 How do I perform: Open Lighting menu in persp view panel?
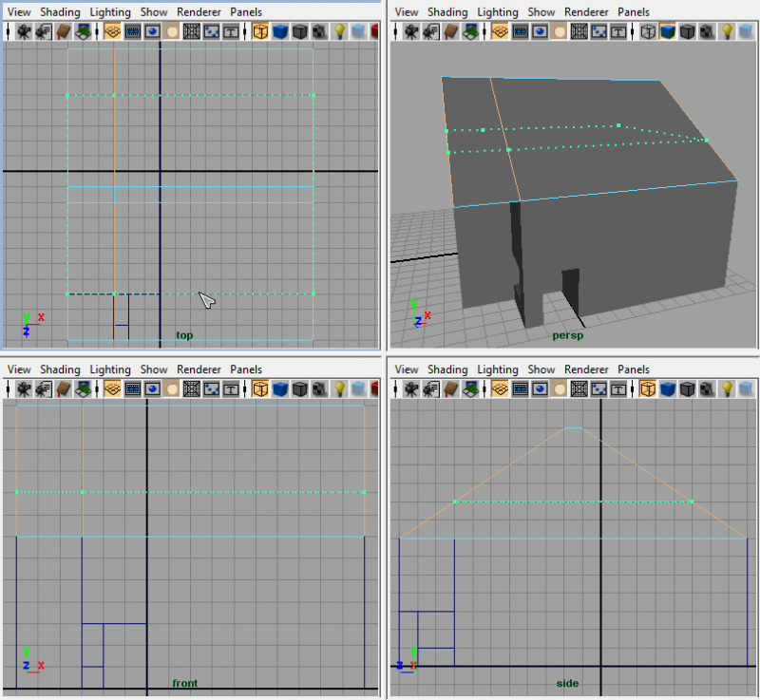497,12
